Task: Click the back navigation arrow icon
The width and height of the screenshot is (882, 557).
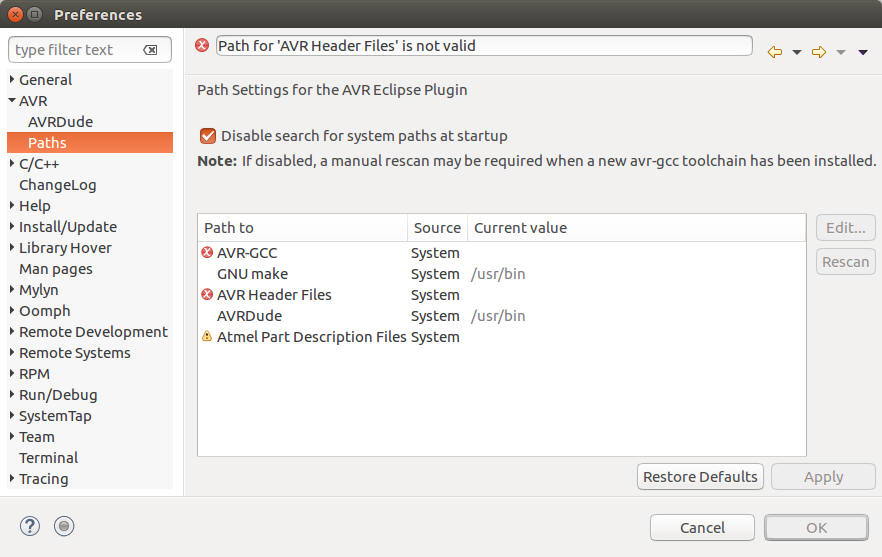Action: [774, 52]
